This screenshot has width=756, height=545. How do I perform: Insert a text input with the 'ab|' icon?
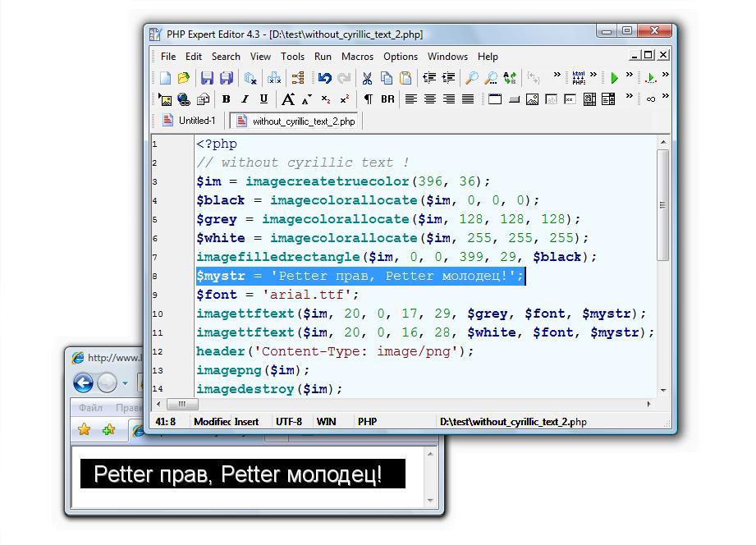tap(551, 99)
